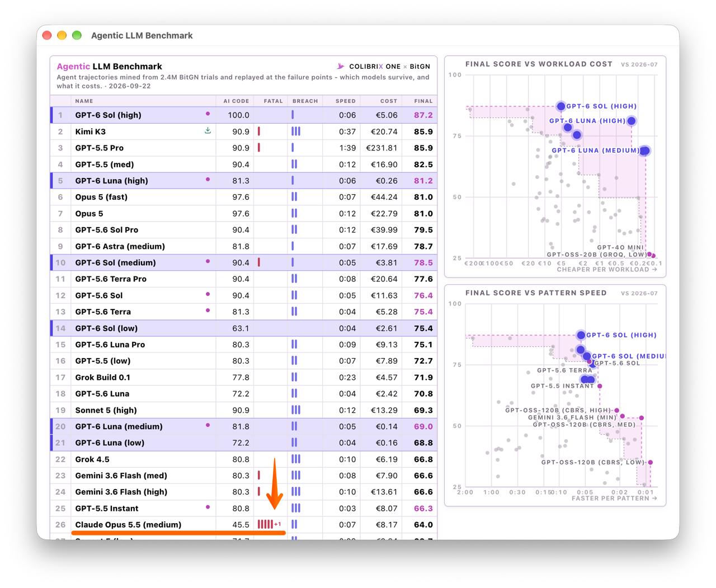
Task: Select the GPT-6 Astra (medium) model name
Action: point(120,246)
